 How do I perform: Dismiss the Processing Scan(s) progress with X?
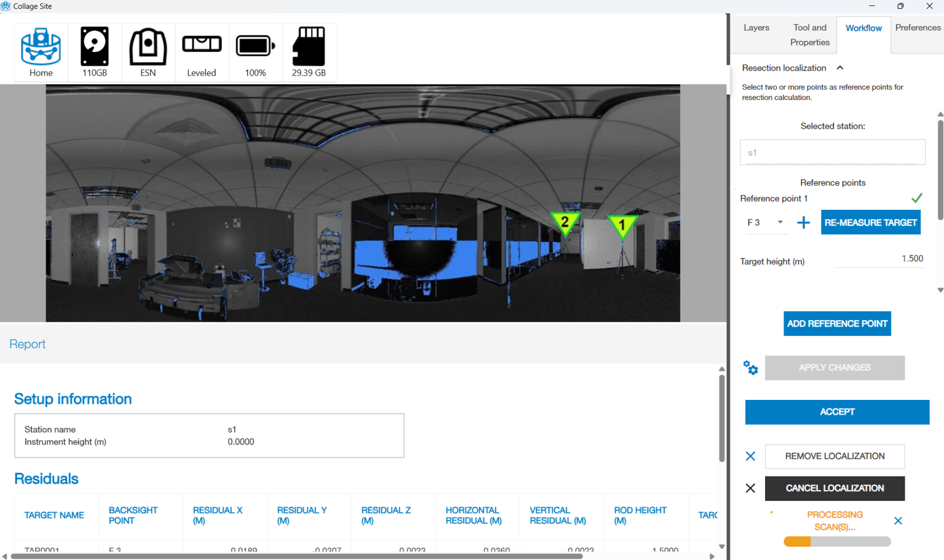(x=898, y=521)
